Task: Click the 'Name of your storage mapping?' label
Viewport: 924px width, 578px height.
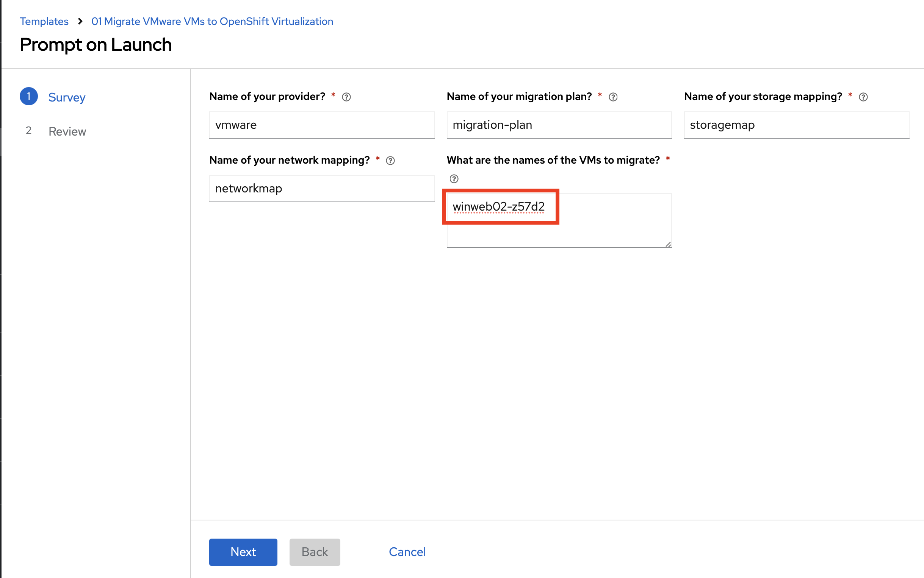Action: [x=763, y=96]
